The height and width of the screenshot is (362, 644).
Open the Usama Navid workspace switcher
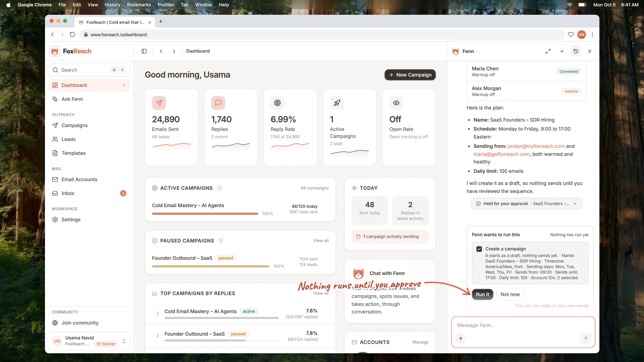[89, 341]
